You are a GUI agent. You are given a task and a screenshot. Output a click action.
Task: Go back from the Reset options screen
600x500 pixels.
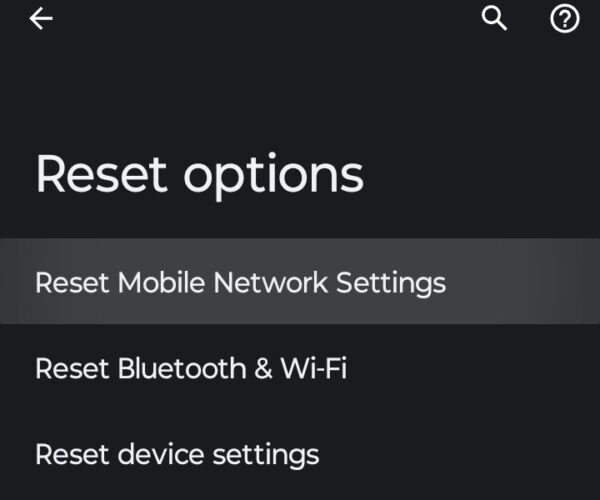tap(41, 19)
